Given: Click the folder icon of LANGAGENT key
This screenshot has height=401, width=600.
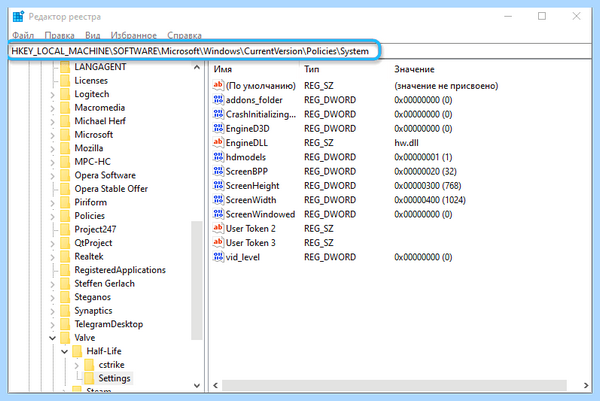Looking at the screenshot, I should click(65, 67).
